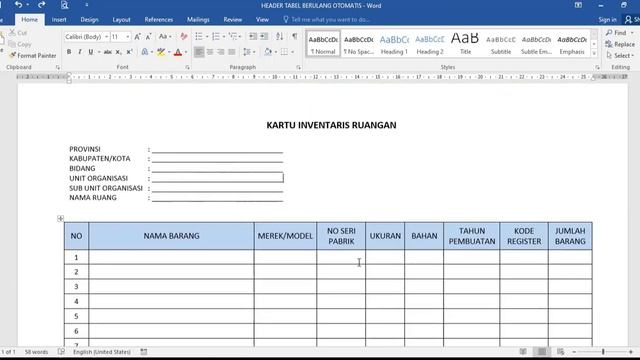Click Copy in the Clipboard group
Screen dimensions: 640x360
[x=20, y=44]
